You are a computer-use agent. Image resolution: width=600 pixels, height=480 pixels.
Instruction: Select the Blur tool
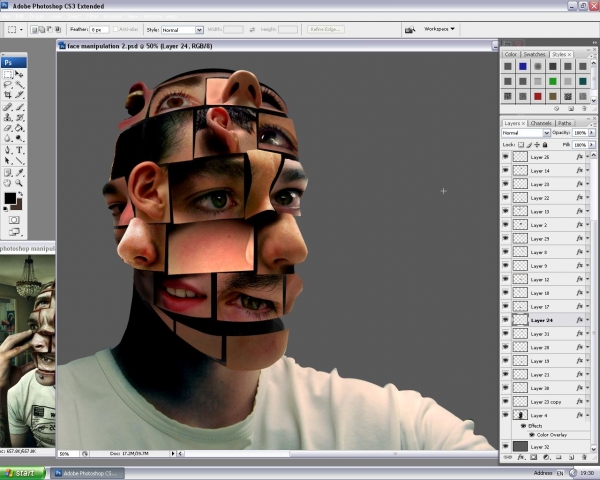coord(8,138)
